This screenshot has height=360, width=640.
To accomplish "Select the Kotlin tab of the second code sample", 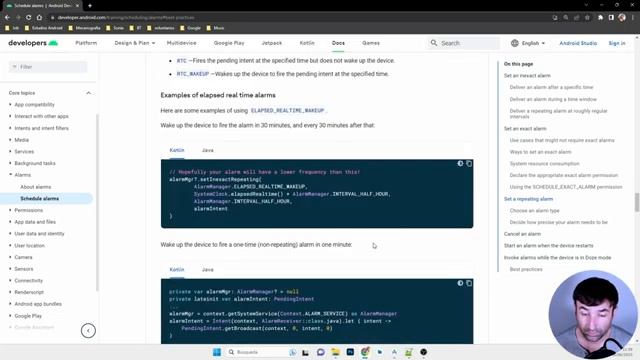I will (177, 270).
